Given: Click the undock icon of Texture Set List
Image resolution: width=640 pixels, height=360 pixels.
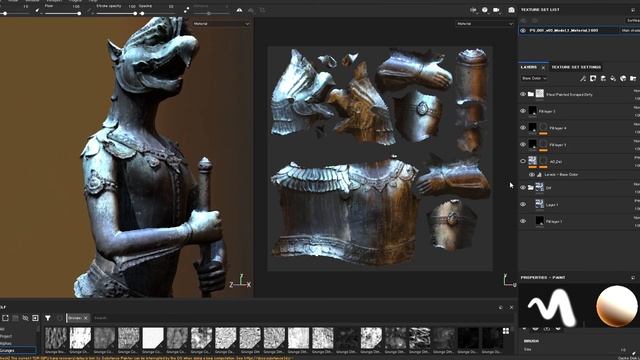Looking at the screenshot, I should pyautogui.click(x=633, y=10).
